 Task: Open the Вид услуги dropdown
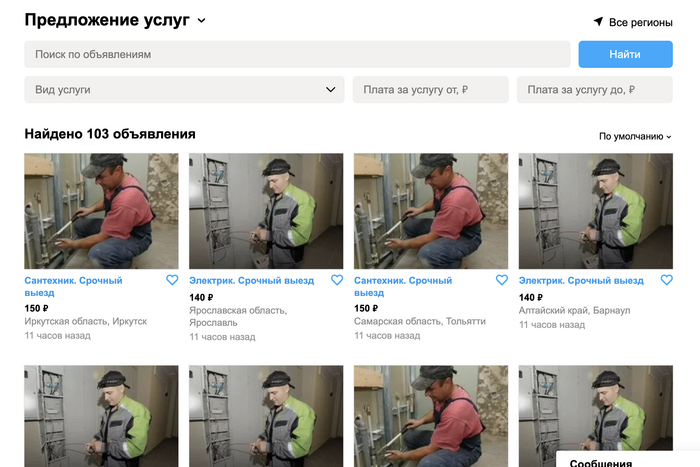184,90
